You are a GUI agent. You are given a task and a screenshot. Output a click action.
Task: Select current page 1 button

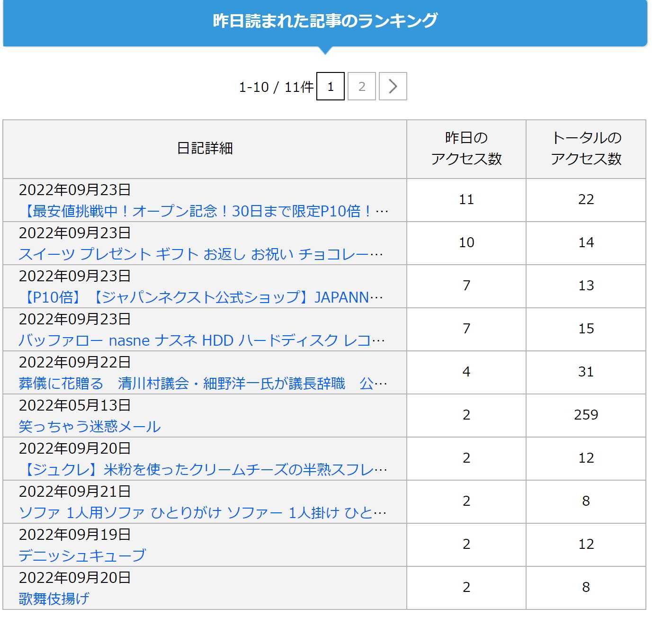[331, 86]
